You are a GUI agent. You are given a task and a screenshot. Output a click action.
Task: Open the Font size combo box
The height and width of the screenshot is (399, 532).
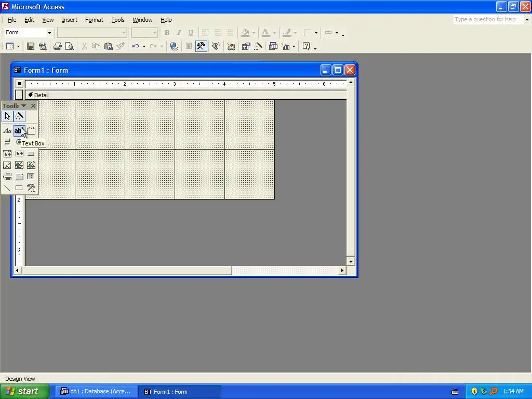[x=144, y=33]
